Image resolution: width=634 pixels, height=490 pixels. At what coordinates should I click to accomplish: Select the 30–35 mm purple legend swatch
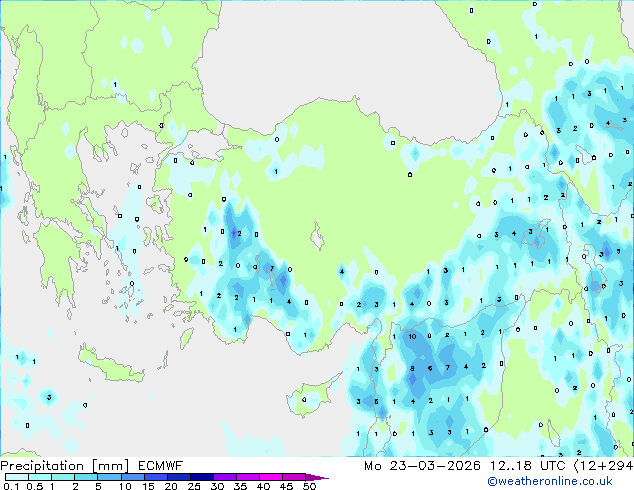click(224, 477)
